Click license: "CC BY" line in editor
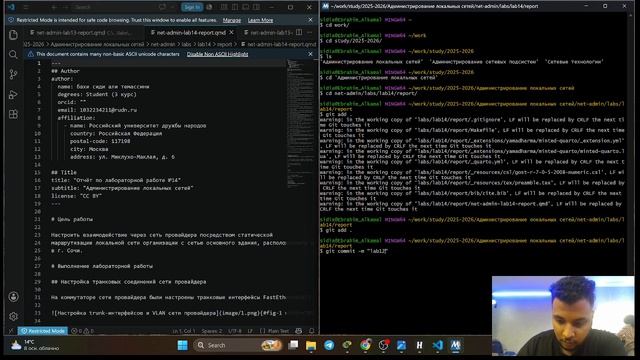This screenshot has height=360, width=640. click(76, 196)
